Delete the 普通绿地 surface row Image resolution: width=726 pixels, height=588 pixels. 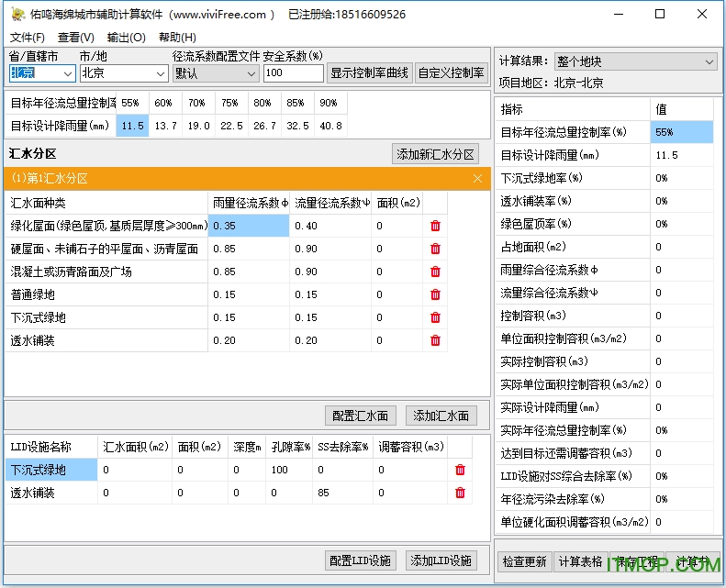tap(435, 294)
